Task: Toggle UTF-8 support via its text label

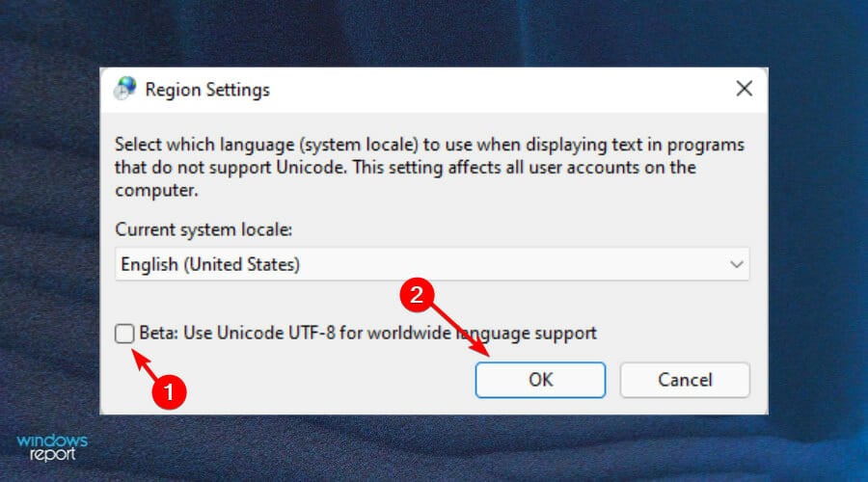Action: [367, 334]
